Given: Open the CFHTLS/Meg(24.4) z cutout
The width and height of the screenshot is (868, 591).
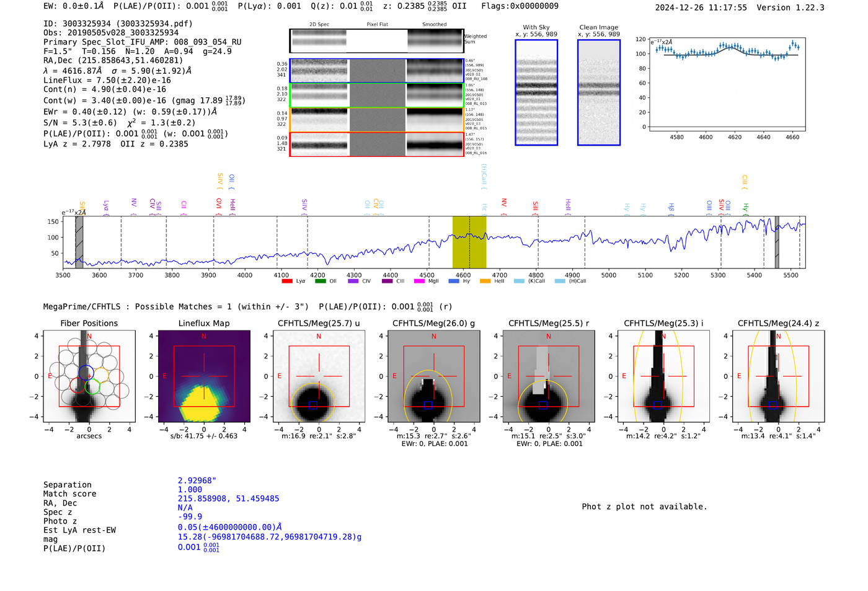Looking at the screenshot, I should [779, 377].
